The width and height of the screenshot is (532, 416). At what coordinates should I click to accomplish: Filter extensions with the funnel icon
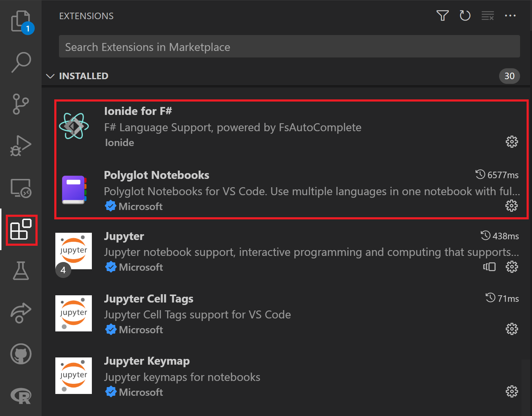(x=442, y=16)
